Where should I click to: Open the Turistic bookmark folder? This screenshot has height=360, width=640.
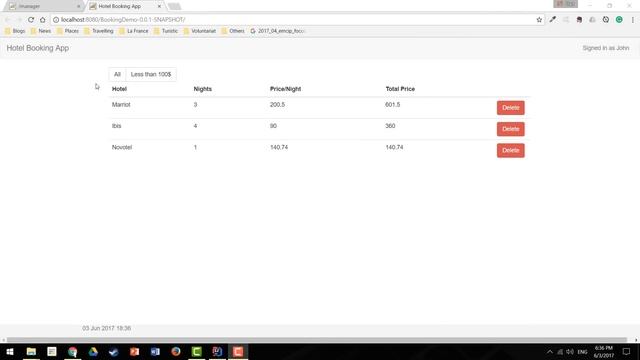(166, 31)
